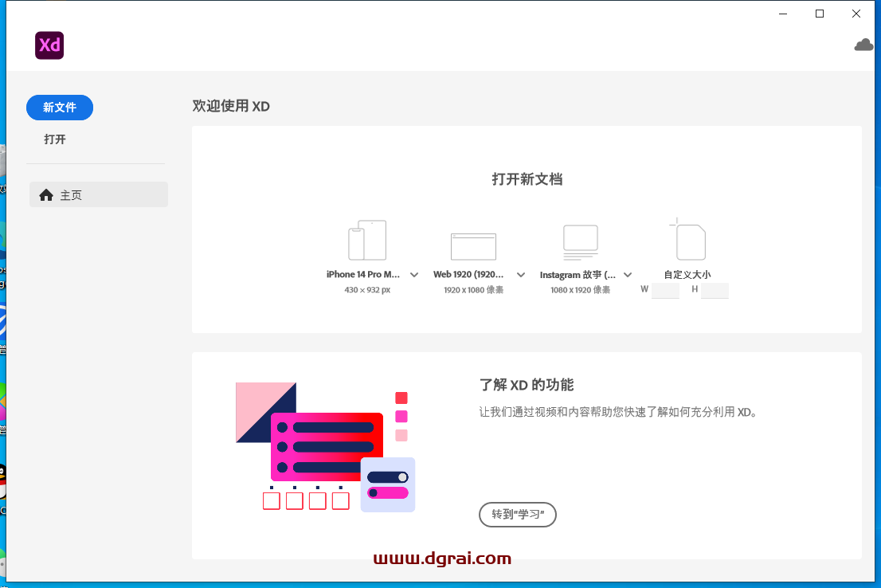
Task: Expand the Instagram 故事 preset dropdown
Action: point(628,275)
